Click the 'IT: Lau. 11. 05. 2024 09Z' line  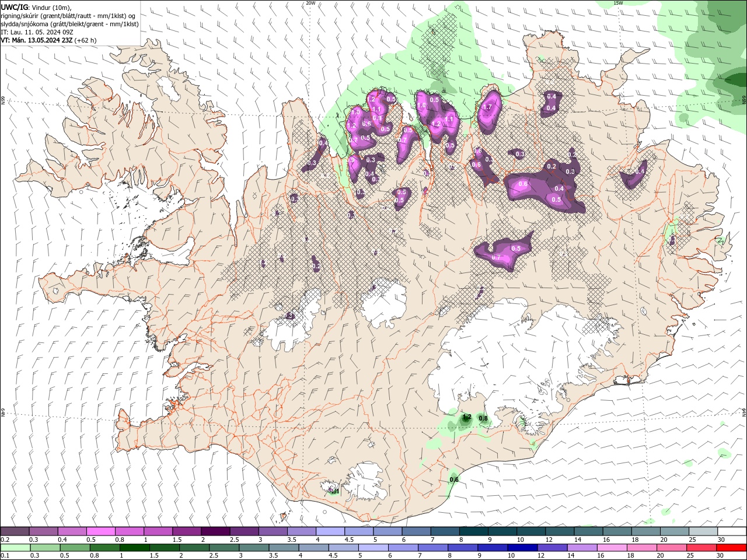[x=36, y=32]
